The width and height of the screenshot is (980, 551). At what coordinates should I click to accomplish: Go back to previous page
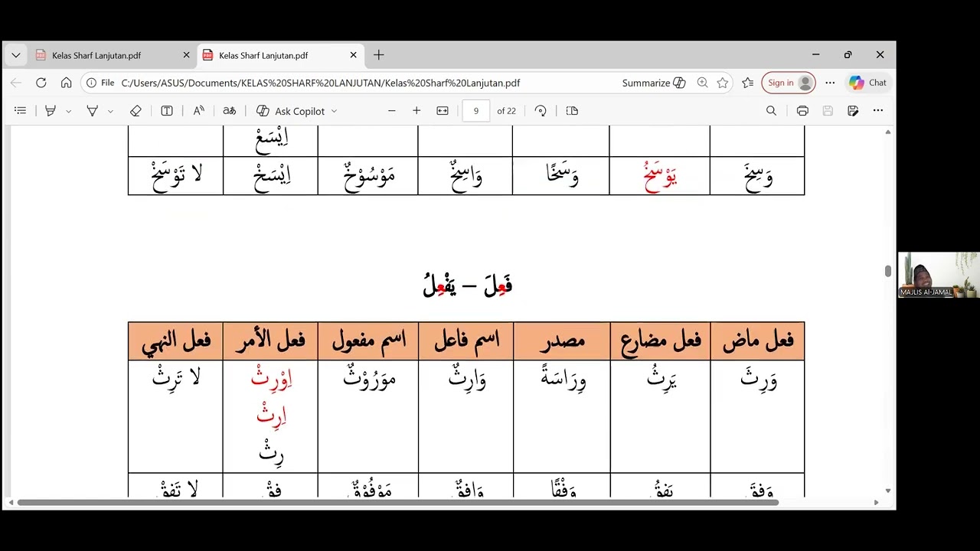click(16, 83)
